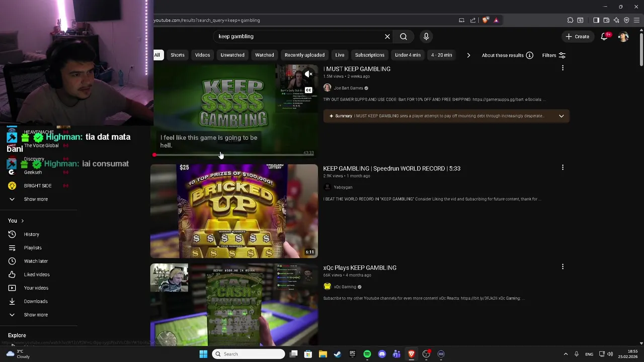Open I MUST KEEP GAMBLING video title
Image resolution: width=644 pixels, height=362 pixels.
pos(357,69)
